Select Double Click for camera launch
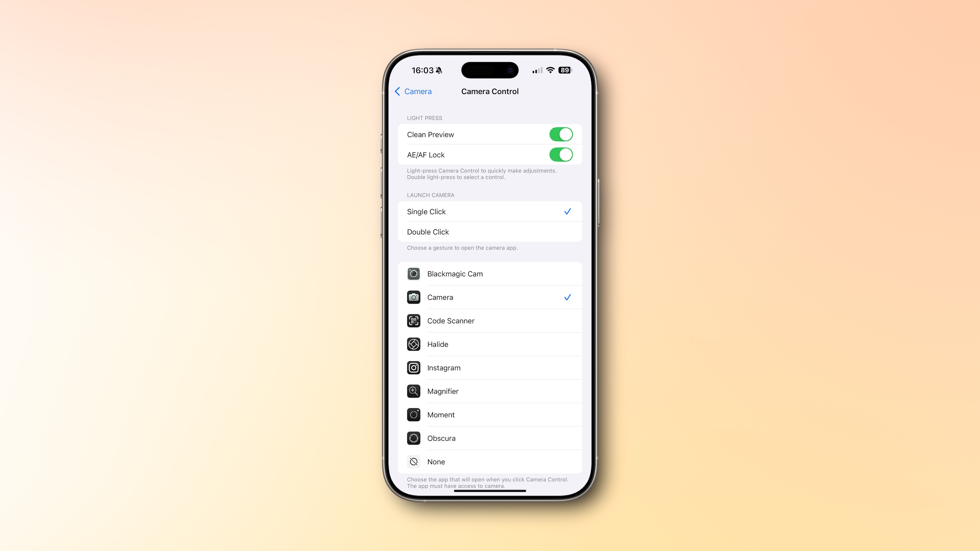 (489, 231)
